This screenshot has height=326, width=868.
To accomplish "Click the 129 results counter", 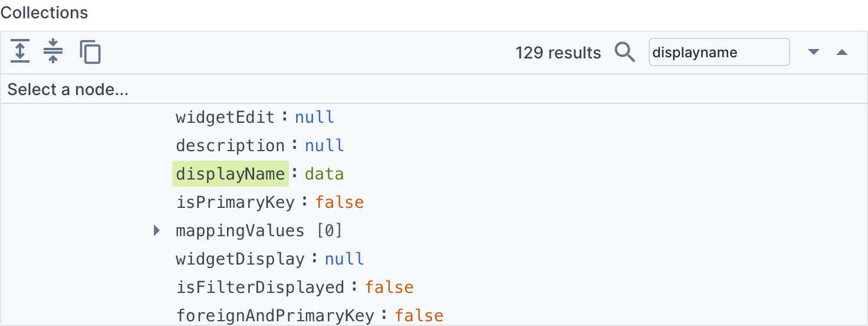I will (558, 53).
